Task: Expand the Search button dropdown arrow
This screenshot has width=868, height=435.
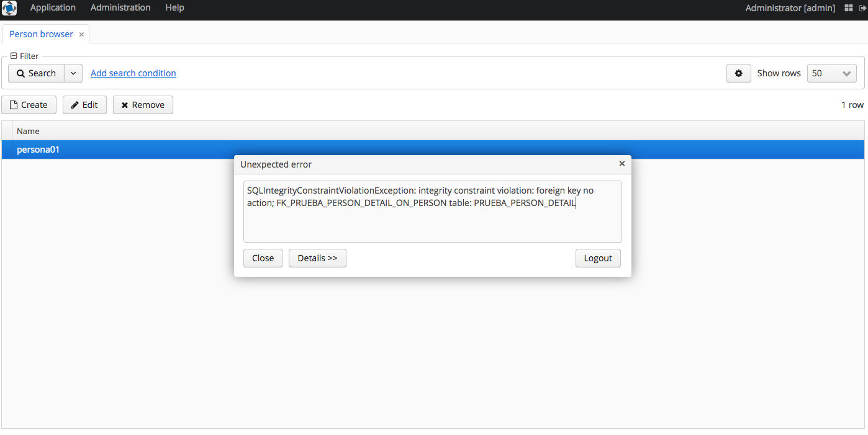Action: point(73,73)
